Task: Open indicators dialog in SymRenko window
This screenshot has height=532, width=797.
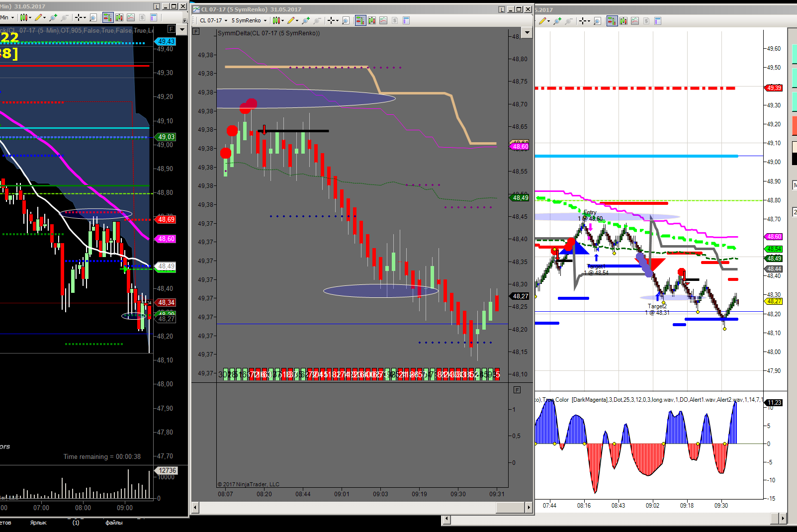Action: click(383, 20)
